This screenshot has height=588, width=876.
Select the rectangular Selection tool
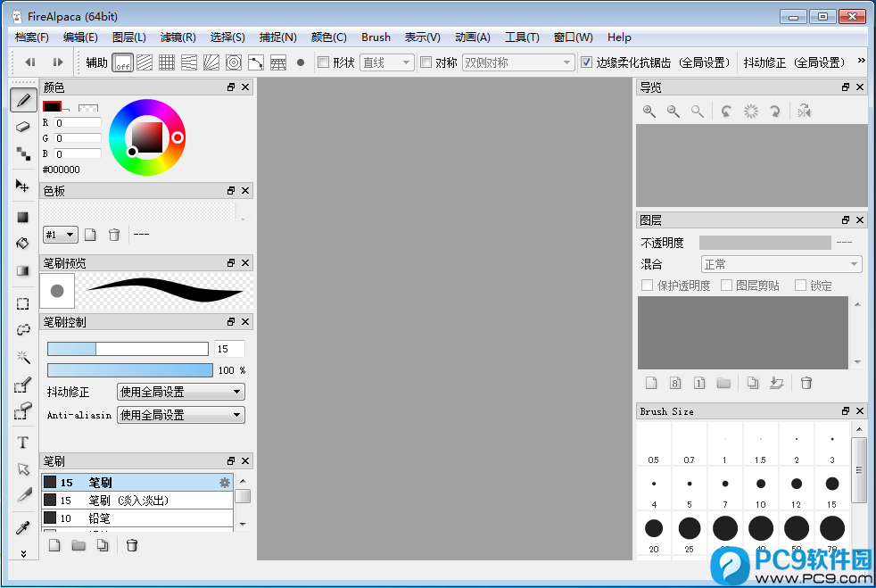(23, 303)
